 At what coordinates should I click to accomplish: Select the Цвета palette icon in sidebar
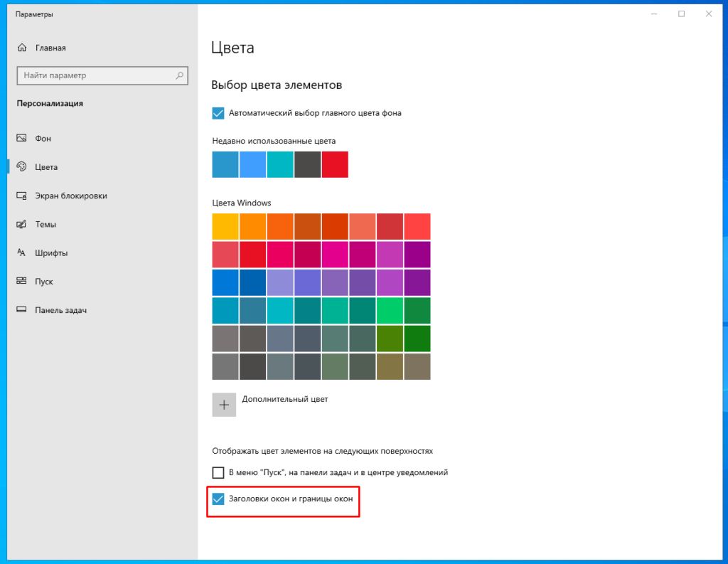(x=21, y=167)
